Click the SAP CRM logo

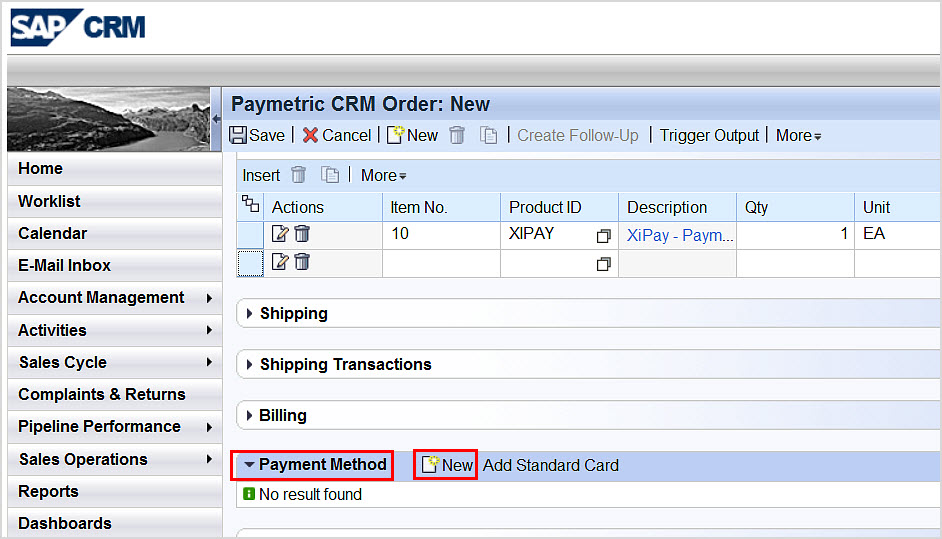click(78, 27)
